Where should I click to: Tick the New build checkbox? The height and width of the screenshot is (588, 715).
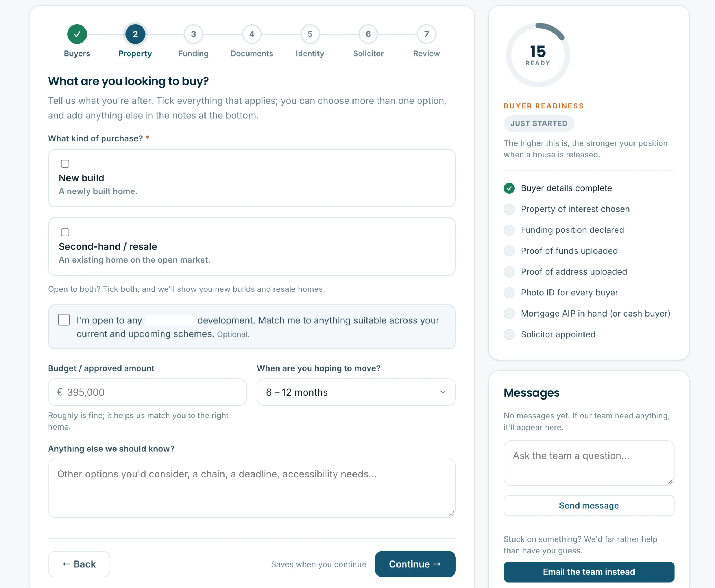tap(65, 164)
